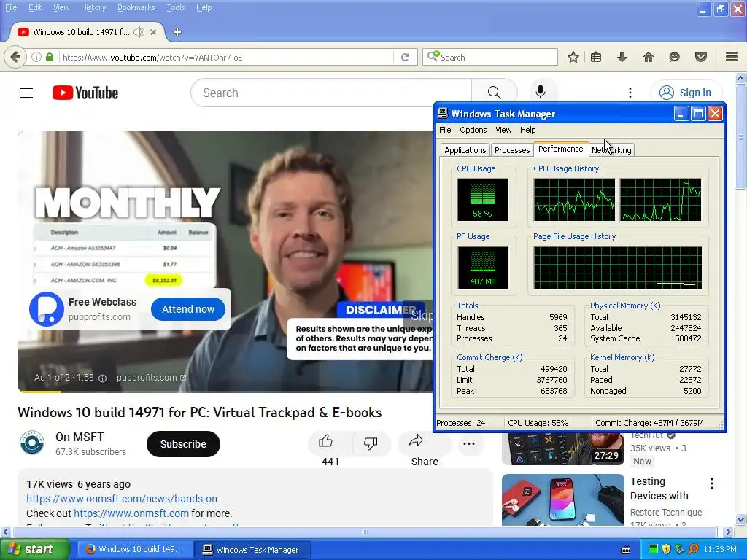Open Firefox Tools menu
The height and width of the screenshot is (560, 747).
175,7
